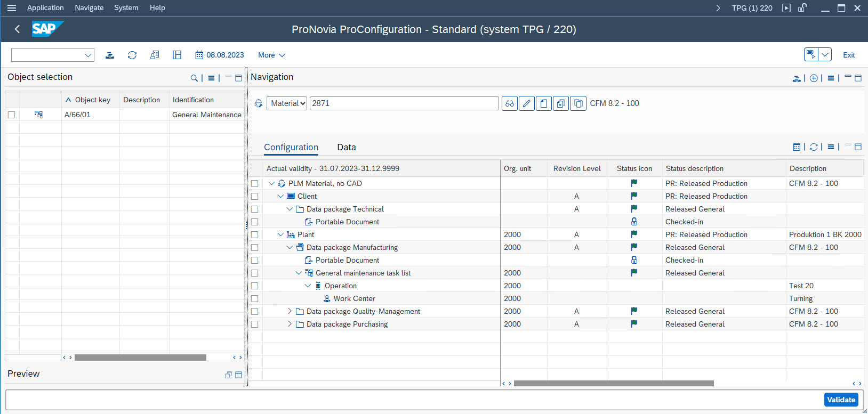Click the copy-with-template icon beside material field

coord(561,103)
